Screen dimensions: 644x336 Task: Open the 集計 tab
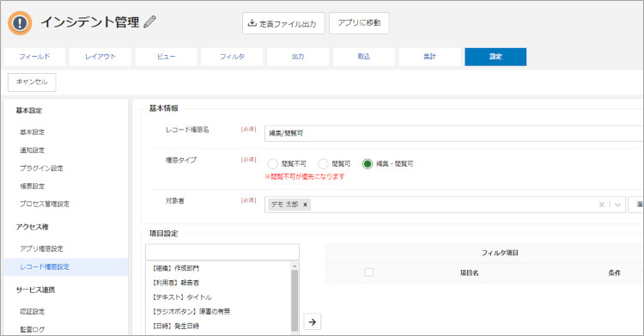(429, 57)
